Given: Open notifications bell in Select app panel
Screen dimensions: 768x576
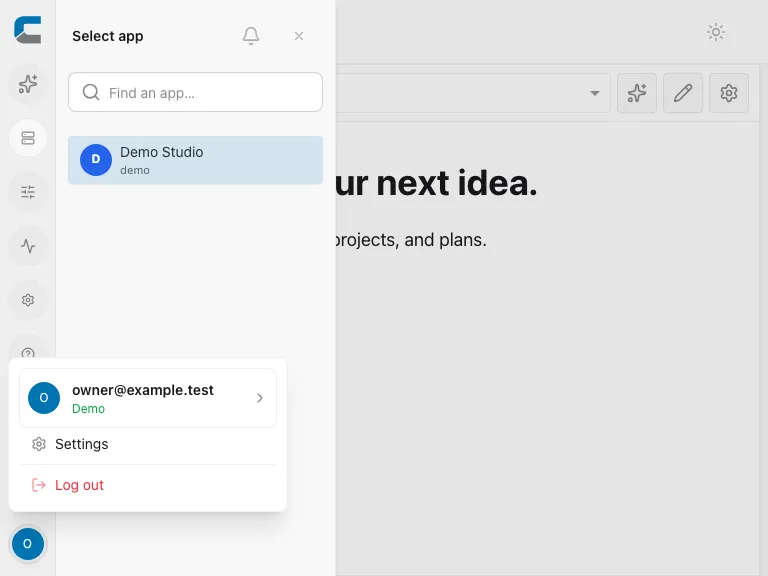Looking at the screenshot, I should coord(251,36).
